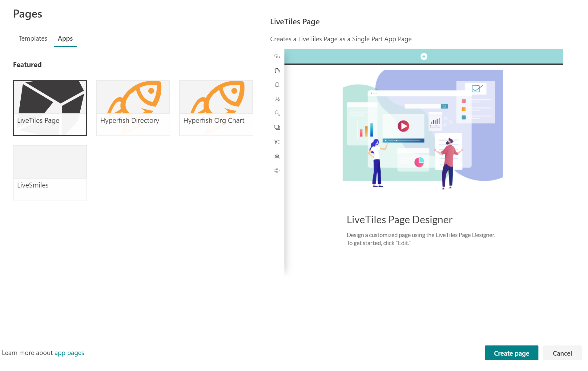Pick the LiveSmiles app card
The height and width of the screenshot is (371, 588).
(x=50, y=173)
